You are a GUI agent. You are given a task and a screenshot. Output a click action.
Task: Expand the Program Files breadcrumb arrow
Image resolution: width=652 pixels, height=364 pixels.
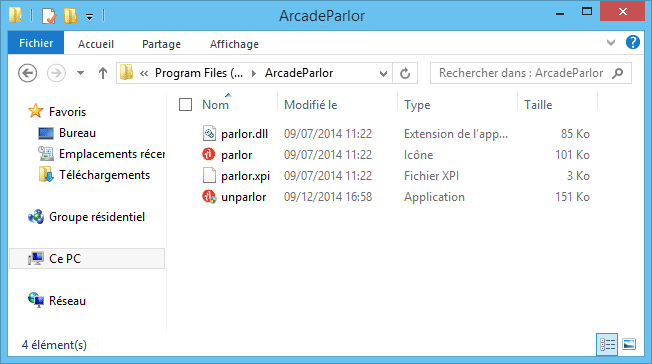[254, 74]
